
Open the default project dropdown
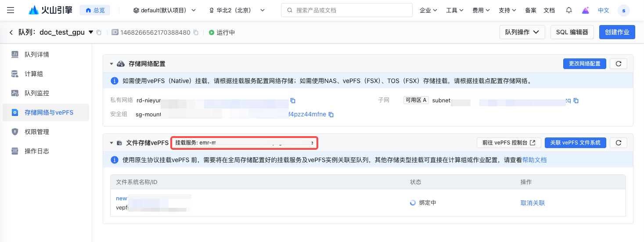164,10
